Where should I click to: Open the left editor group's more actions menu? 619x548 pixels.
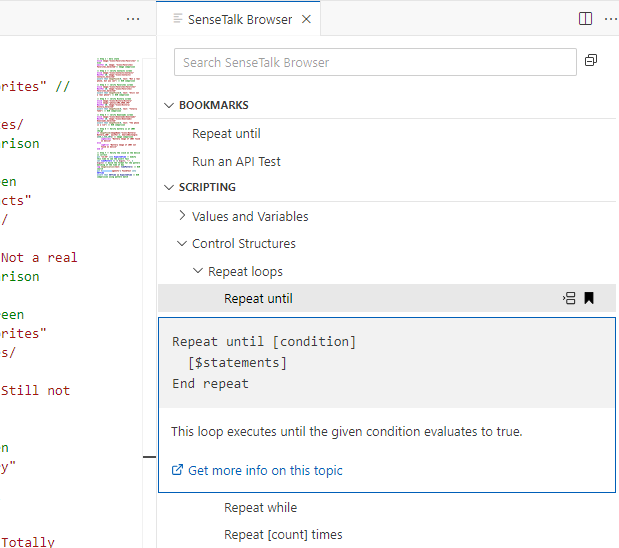(133, 19)
